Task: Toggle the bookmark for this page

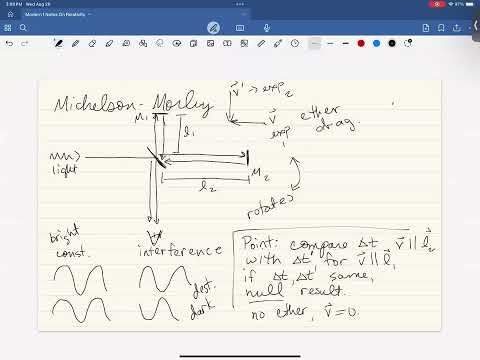Action: point(441,28)
